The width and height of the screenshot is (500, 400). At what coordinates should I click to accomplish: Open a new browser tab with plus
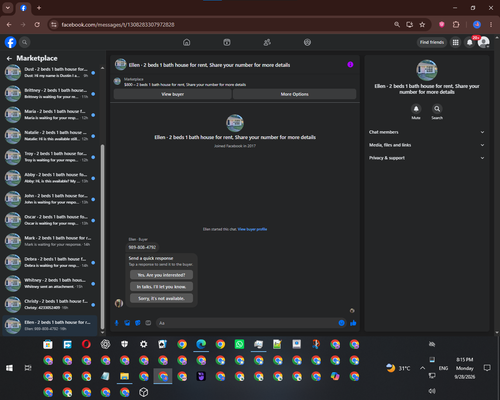[39, 8]
